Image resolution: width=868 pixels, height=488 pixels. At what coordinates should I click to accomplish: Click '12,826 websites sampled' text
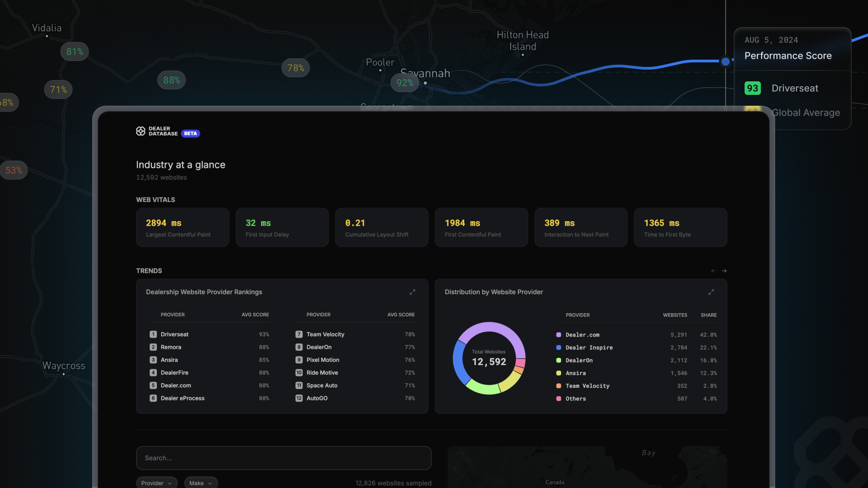click(393, 483)
